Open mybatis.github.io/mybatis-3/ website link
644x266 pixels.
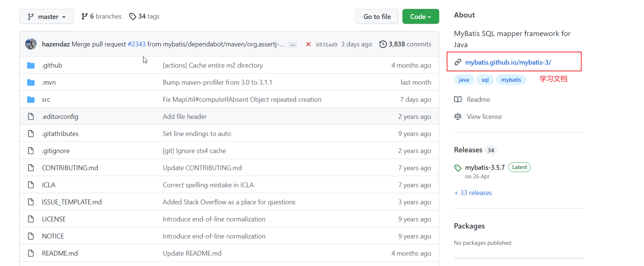point(508,62)
